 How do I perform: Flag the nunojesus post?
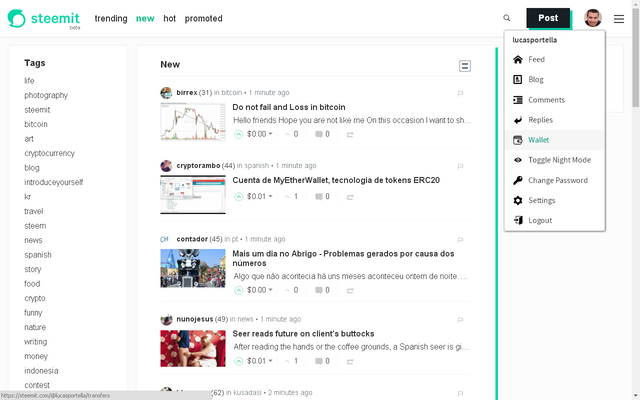click(x=460, y=320)
